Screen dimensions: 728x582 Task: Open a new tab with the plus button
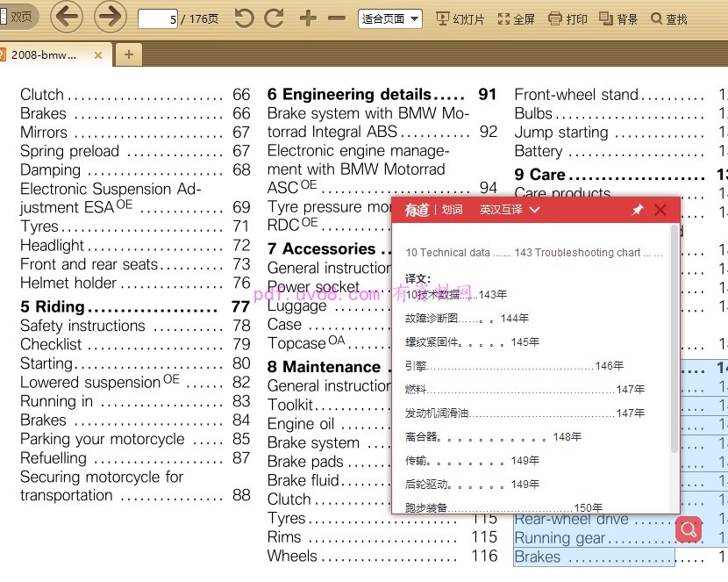[128, 54]
